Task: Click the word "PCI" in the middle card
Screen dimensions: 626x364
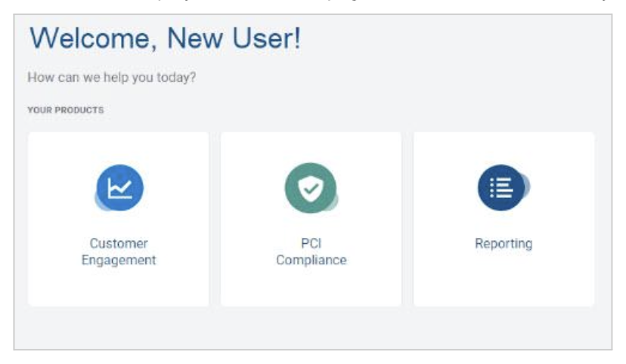Action: tap(311, 244)
